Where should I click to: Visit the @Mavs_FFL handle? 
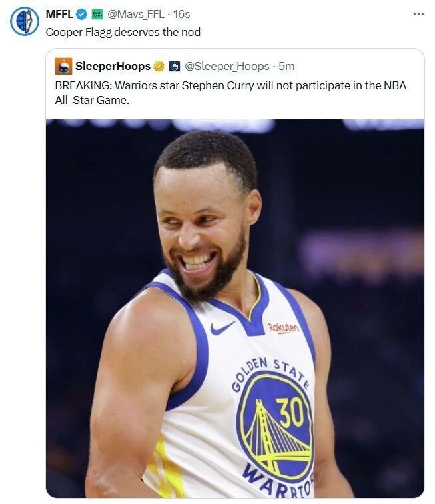coord(135,14)
